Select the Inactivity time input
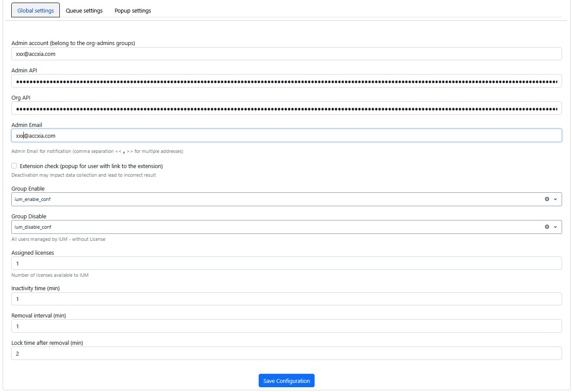Viewport: 572px width, 392px height. [286, 299]
